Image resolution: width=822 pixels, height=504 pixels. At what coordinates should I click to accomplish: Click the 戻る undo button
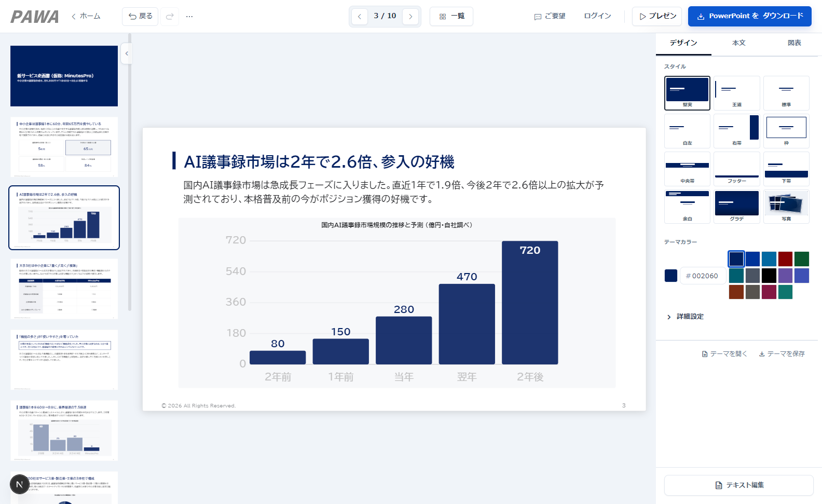pos(140,16)
